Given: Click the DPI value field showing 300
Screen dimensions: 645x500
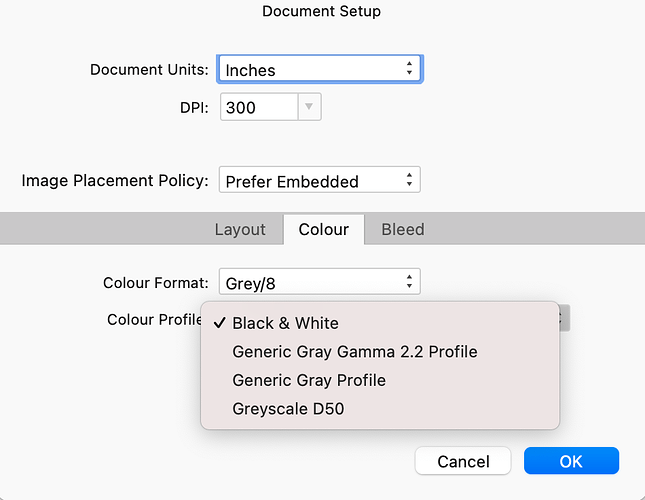Looking at the screenshot, I should click(x=257, y=108).
